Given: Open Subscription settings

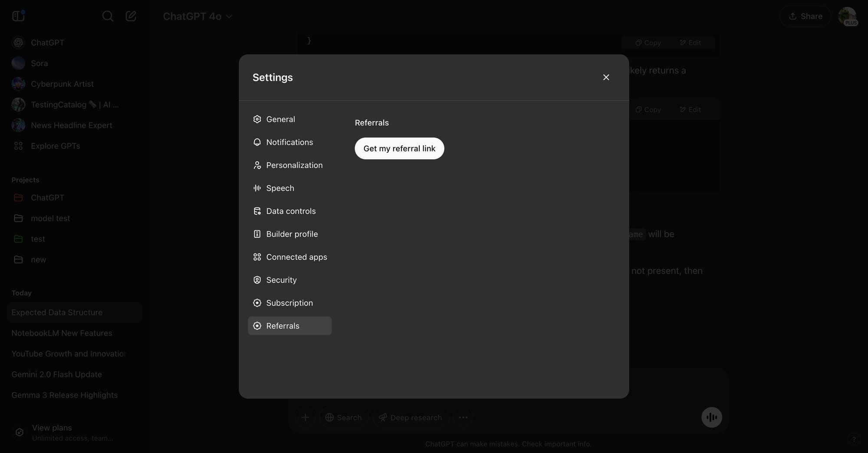Looking at the screenshot, I should (289, 303).
